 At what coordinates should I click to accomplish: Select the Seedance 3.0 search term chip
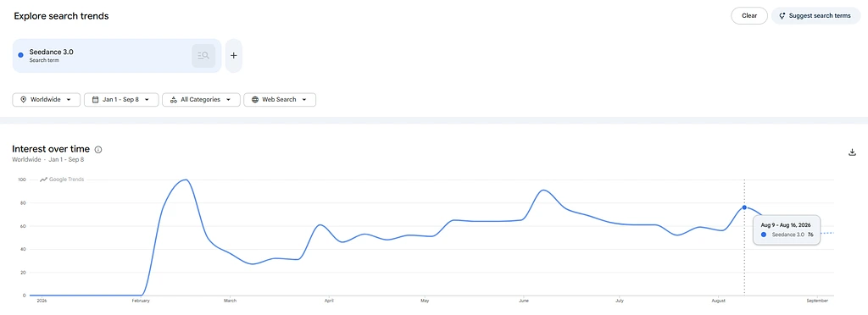[x=117, y=55]
